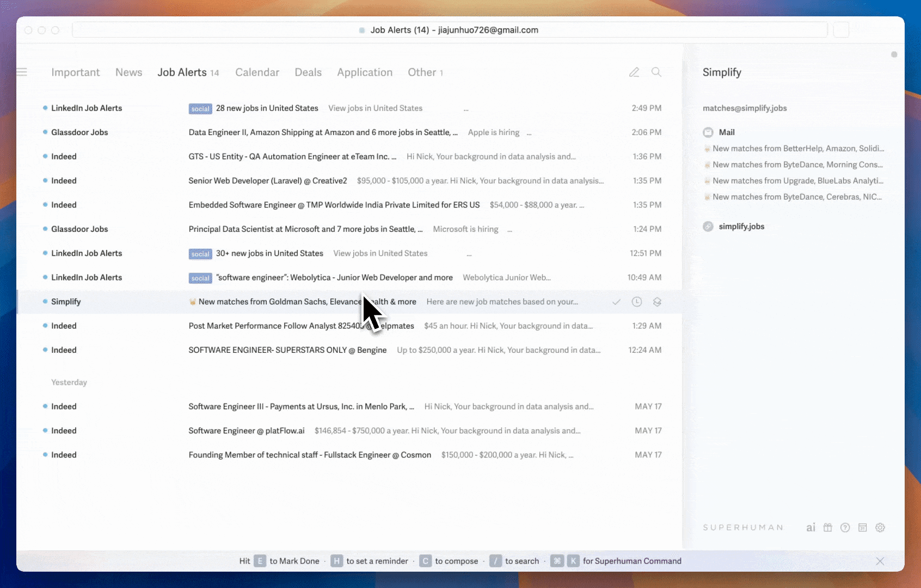Switch to the Calendar tab
Image resolution: width=921 pixels, height=588 pixels.
click(x=257, y=72)
